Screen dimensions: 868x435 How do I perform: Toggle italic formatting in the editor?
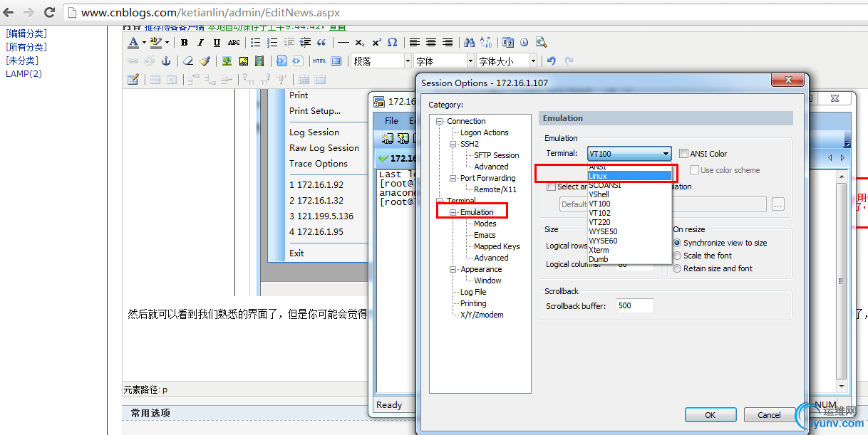tap(200, 43)
